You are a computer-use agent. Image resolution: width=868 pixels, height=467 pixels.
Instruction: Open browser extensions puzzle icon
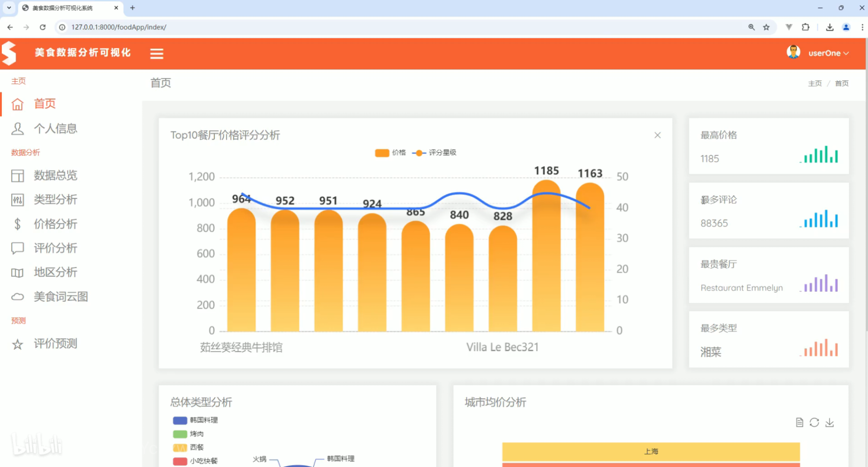click(805, 27)
